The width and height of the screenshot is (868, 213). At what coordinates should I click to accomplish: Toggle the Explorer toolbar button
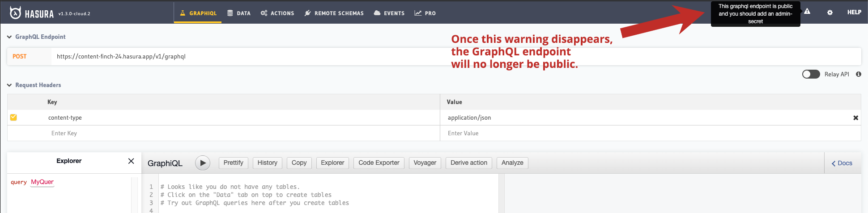point(333,163)
